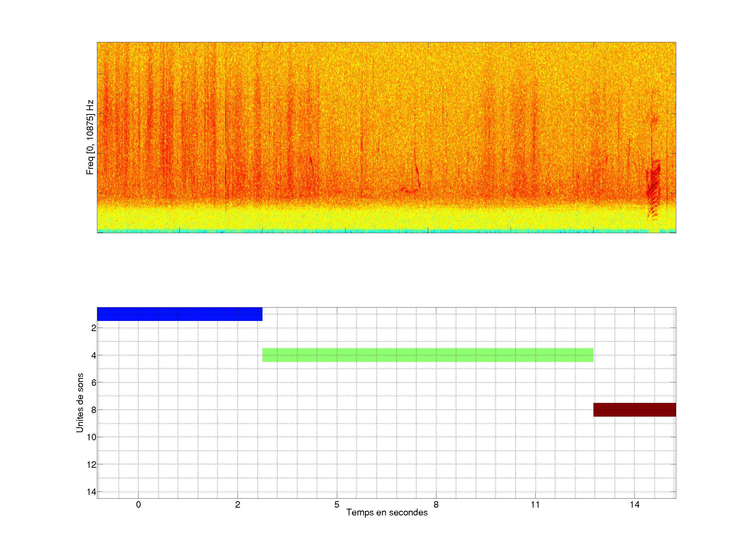Click the 'Unites de sons' axis label
Viewport: 747px width, 560px height.
click(x=80, y=402)
